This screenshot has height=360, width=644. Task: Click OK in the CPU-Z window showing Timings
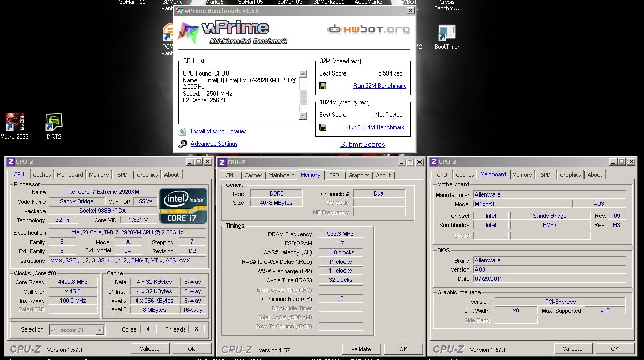pos(403,349)
